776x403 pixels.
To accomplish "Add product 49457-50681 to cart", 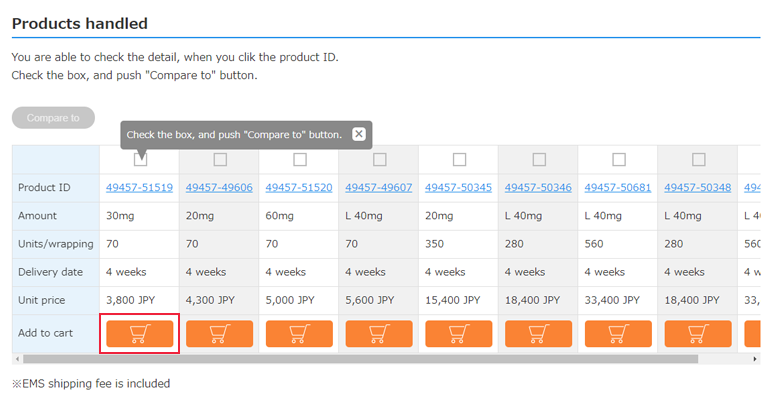I will [x=618, y=334].
